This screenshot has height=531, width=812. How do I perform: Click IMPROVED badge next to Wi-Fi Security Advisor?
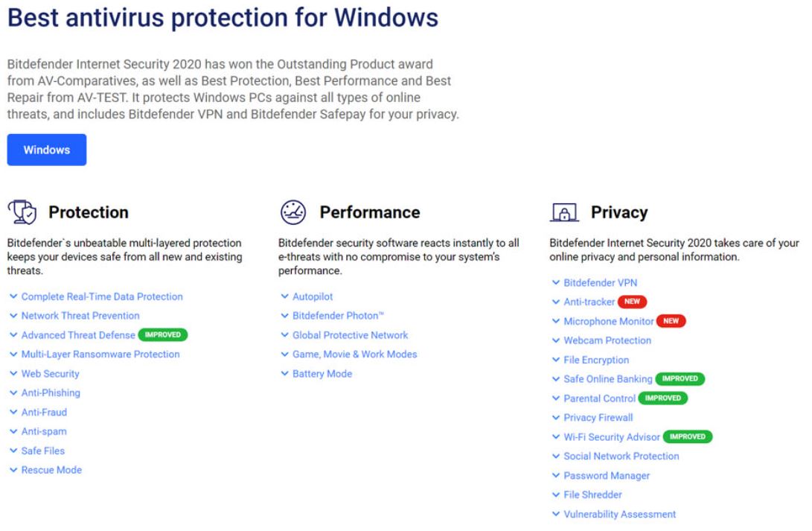pyautogui.click(x=688, y=436)
